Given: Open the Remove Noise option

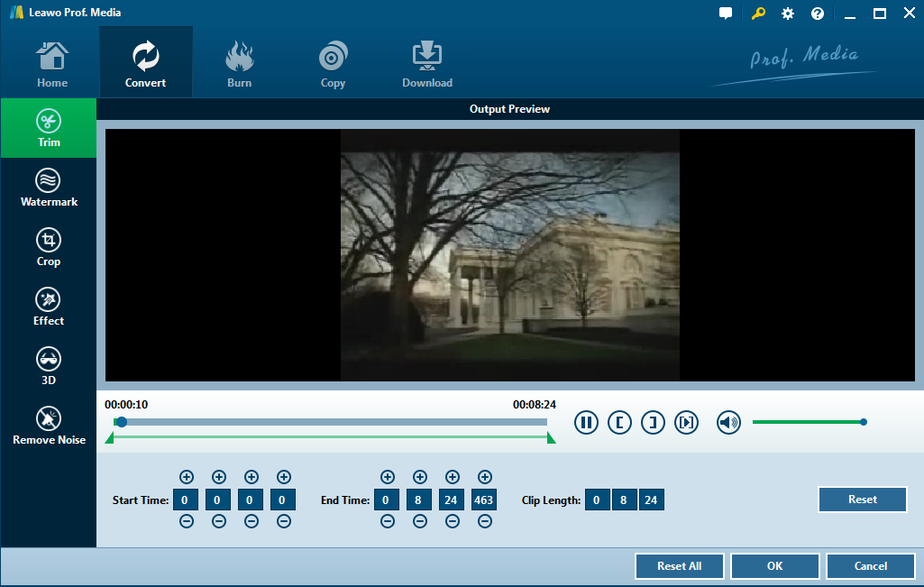Looking at the screenshot, I should tap(49, 426).
